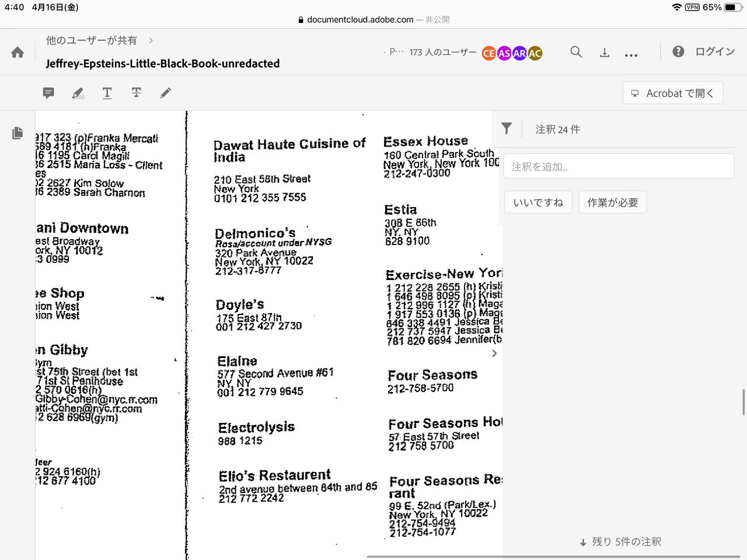Click the 212-758-5700 number under Four Seasons
Screen dimensions: 747x560
(421, 388)
